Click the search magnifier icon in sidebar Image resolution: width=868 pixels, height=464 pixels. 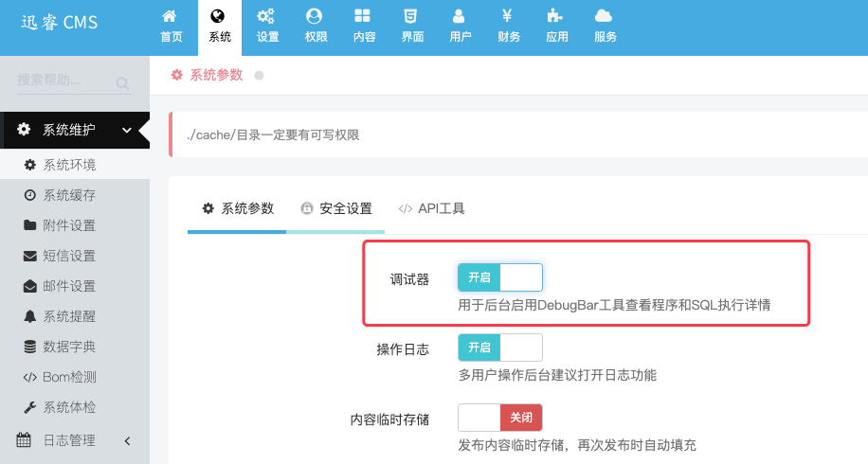coord(122,83)
